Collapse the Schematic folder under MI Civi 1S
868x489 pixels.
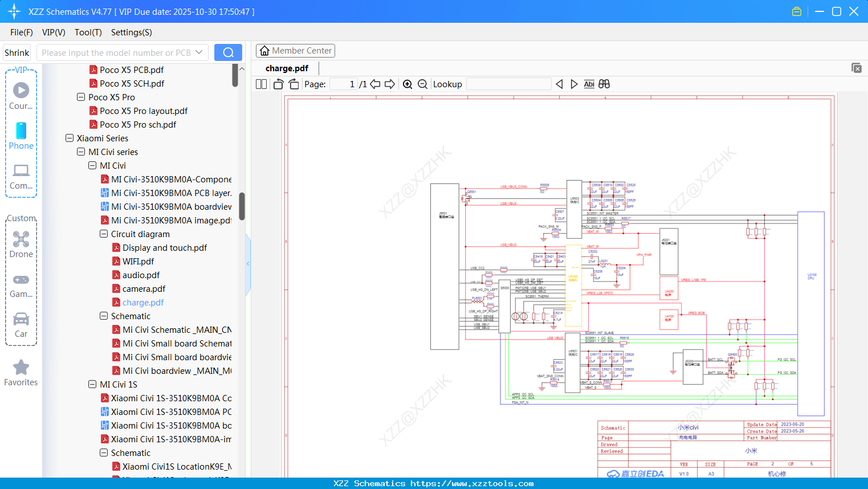[x=104, y=453]
